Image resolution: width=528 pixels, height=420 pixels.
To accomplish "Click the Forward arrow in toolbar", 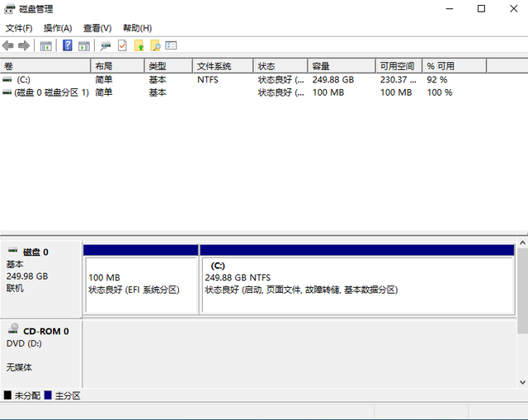I will point(24,45).
